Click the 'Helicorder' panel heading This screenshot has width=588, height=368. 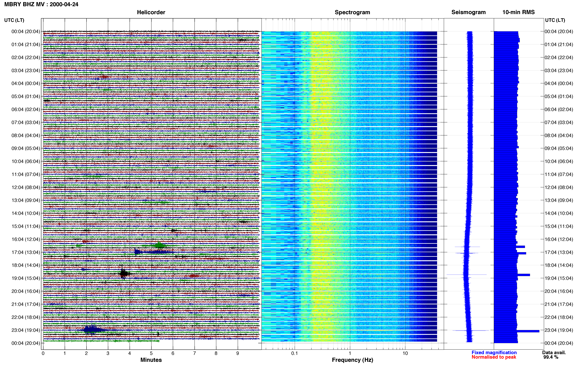click(x=151, y=12)
